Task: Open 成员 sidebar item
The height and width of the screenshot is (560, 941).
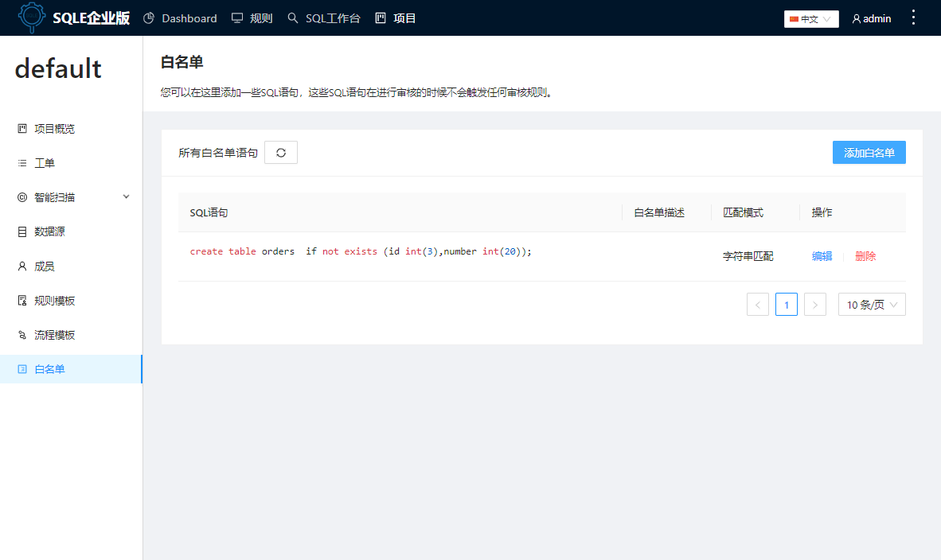Action: tap(45, 266)
